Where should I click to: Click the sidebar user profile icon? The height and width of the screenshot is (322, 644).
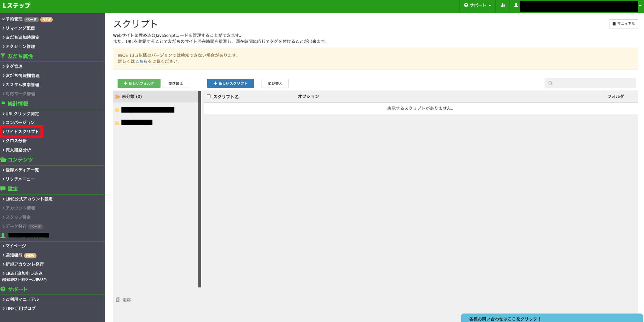3,236
